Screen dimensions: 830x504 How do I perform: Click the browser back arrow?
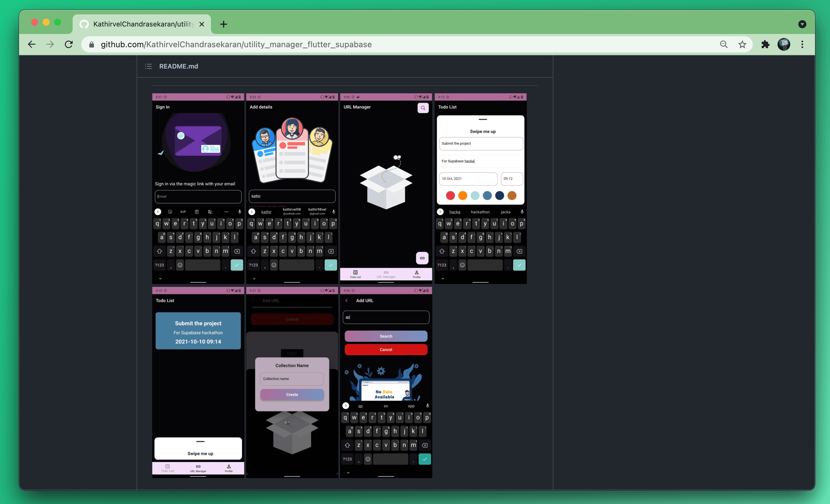[x=32, y=44]
